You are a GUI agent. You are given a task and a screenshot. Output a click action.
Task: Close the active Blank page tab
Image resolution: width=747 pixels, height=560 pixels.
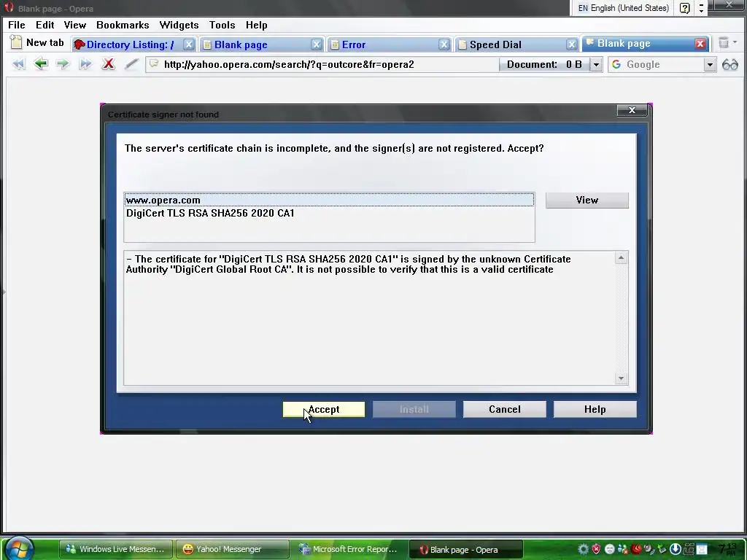(x=700, y=44)
